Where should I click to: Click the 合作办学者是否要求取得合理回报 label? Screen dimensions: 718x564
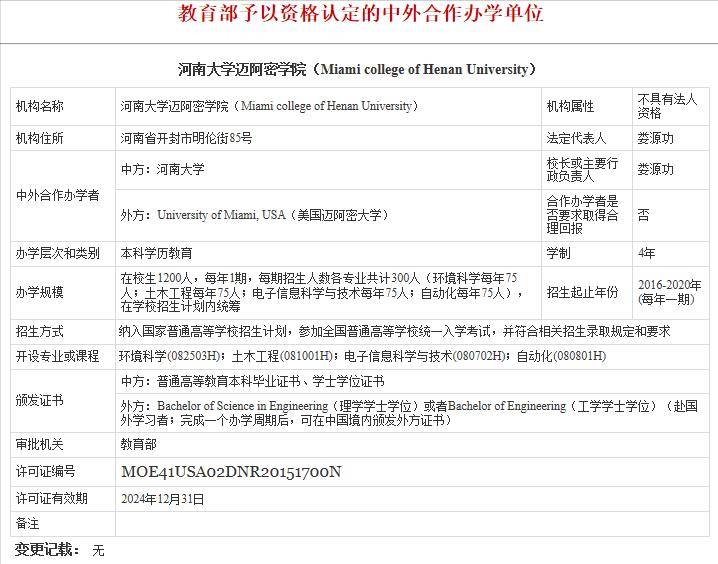pyautogui.click(x=582, y=214)
